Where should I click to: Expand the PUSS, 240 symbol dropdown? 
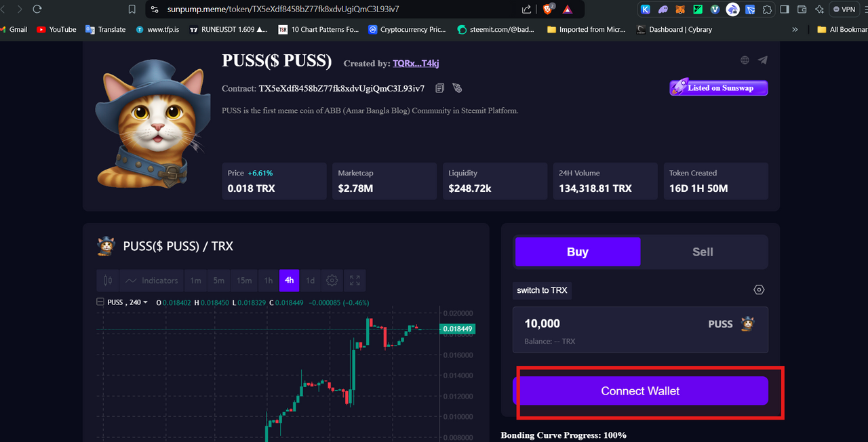pyautogui.click(x=127, y=302)
